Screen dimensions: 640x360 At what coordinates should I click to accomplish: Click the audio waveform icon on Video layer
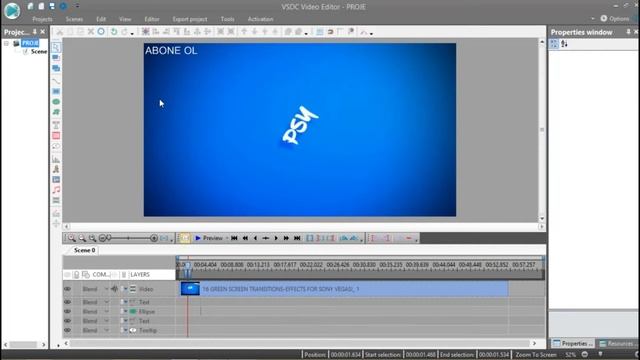[115, 289]
